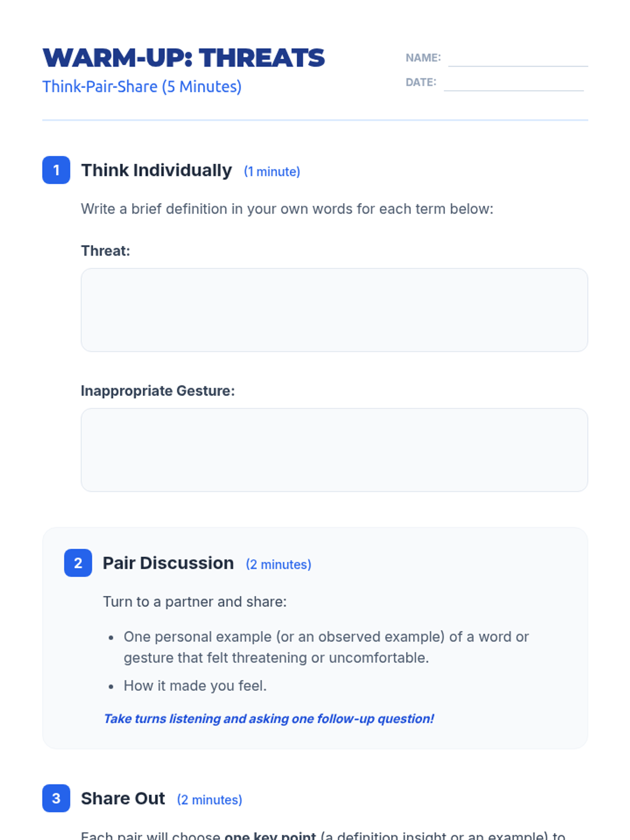Click the Name blank line
Screen dimensions: 630x840
click(x=518, y=60)
